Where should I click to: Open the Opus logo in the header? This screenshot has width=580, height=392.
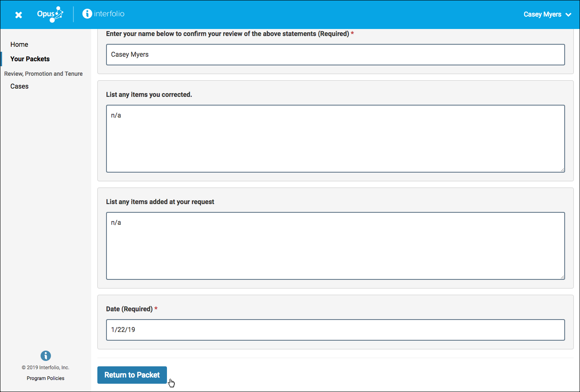pos(50,14)
